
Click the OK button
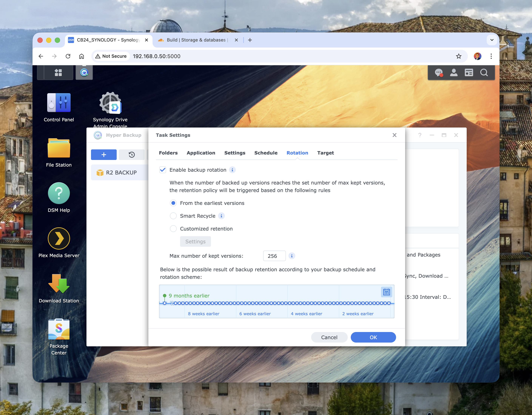click(373, 337)
